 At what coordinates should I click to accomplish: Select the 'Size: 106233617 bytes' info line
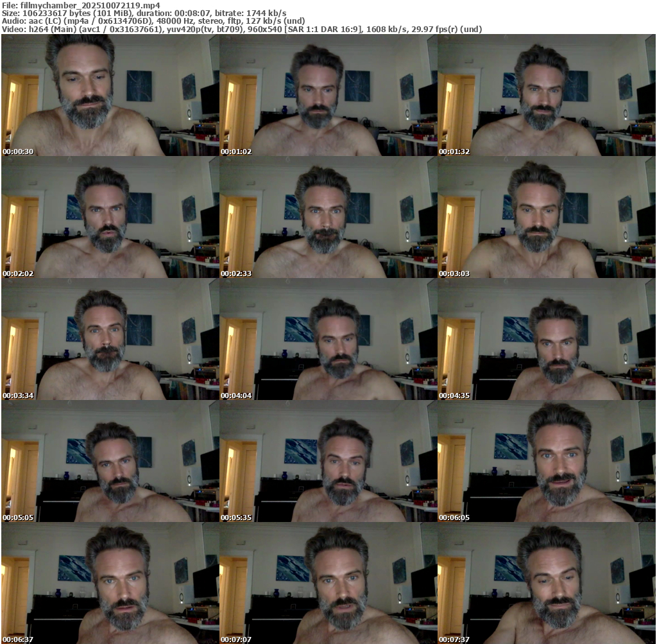point(144,13)
